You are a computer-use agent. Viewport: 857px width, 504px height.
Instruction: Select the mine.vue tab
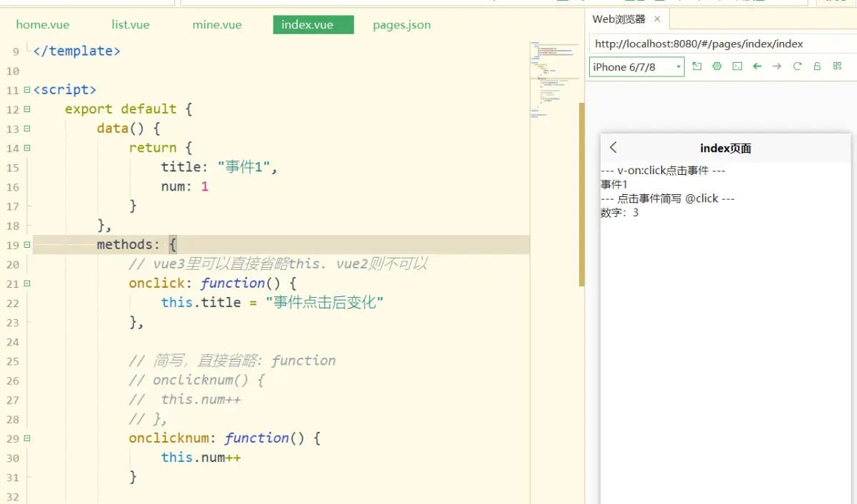(x=217, y=24)
